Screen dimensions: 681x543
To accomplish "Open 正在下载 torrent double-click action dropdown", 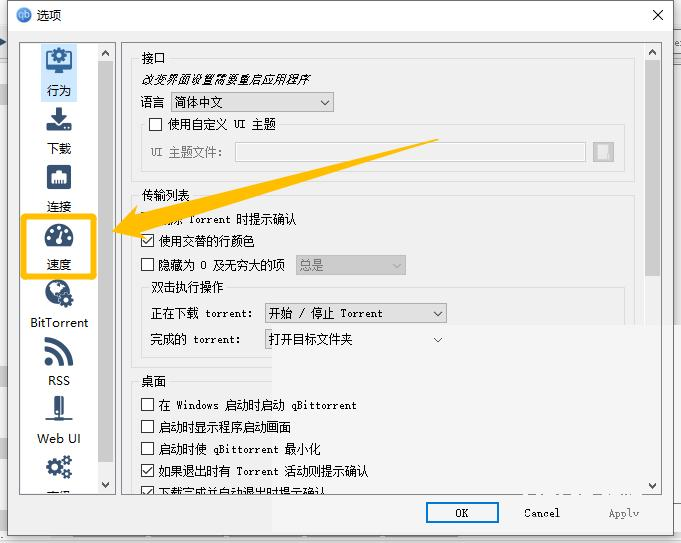I will tap(356, 313).
